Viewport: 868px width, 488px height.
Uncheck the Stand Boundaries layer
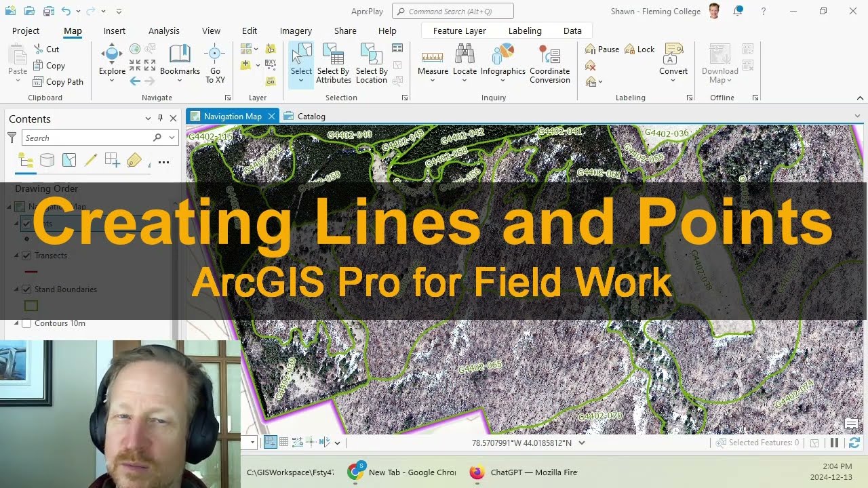[x=26, y=289]
